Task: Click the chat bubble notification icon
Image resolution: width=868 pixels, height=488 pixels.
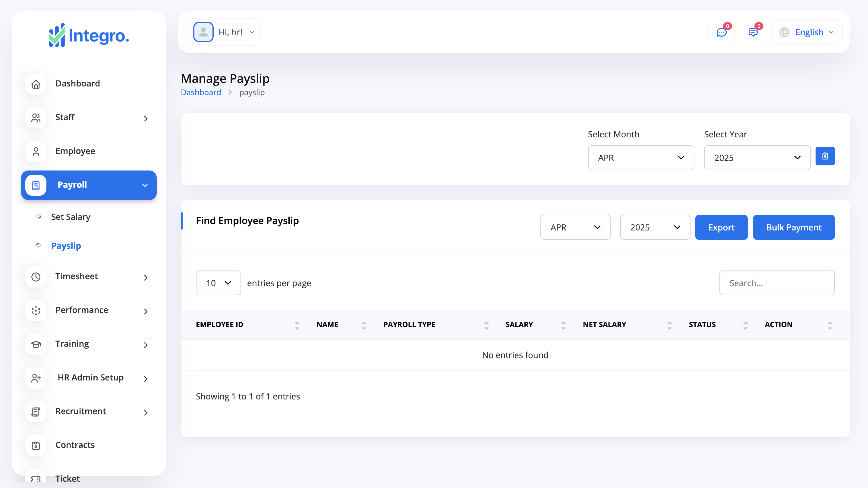Action: coord(722,32)
